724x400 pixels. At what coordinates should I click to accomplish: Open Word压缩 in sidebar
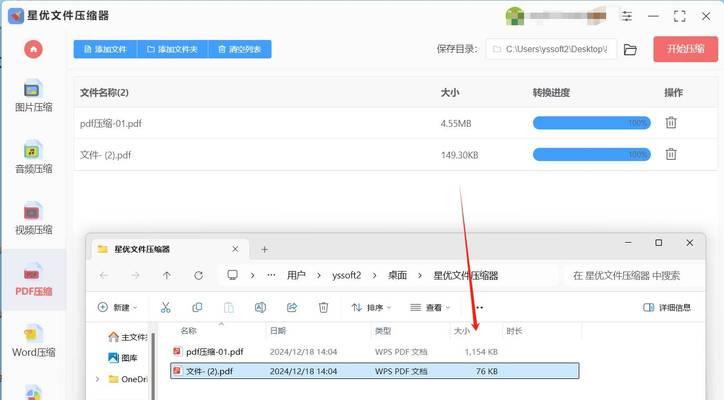pos(33,341)
